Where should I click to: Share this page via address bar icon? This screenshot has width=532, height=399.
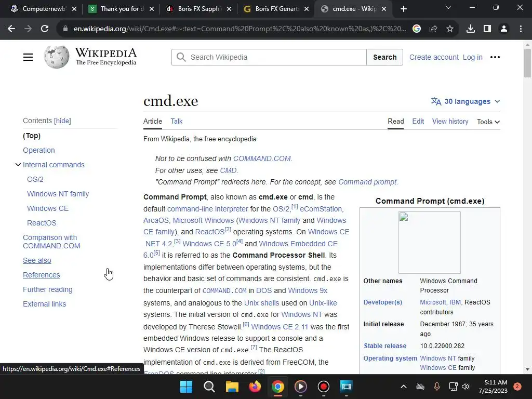[x=433, y=29]
